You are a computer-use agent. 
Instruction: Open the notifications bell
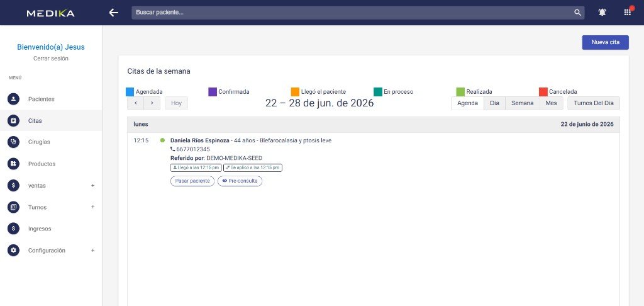(x=602, y=13)
